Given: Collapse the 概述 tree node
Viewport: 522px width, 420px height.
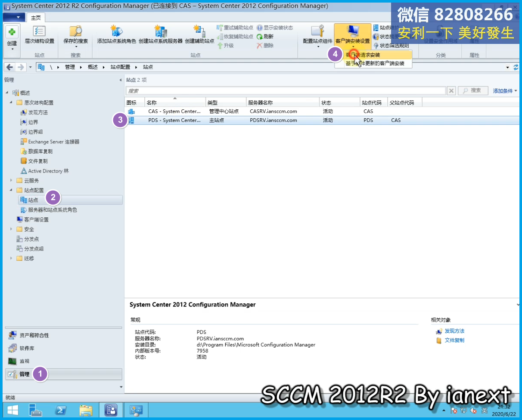Looking at the screenshot, I should click(x=7, y=93).
